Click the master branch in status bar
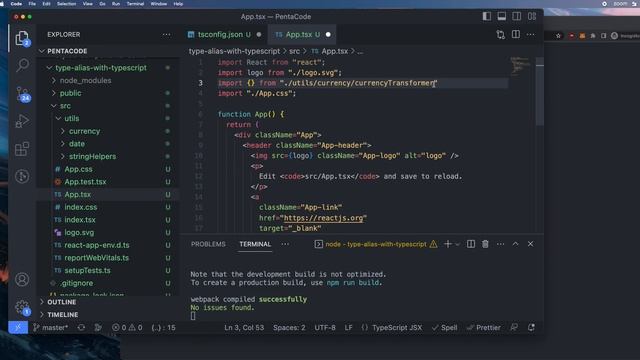The width and height of the screenshot is (640, 360). click(x=51, y=327)
